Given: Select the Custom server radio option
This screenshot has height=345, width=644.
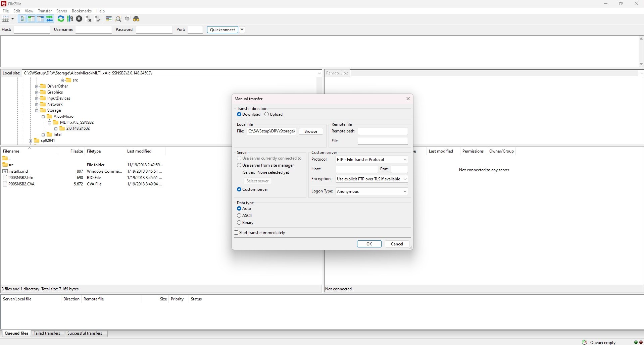Looking at the screenshot, I should coord(239,189).
